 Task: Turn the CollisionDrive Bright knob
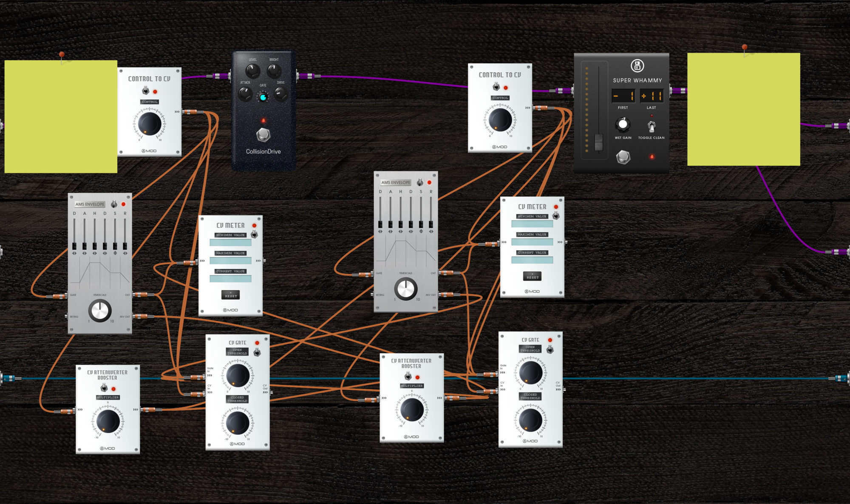[x=274, y=71]
